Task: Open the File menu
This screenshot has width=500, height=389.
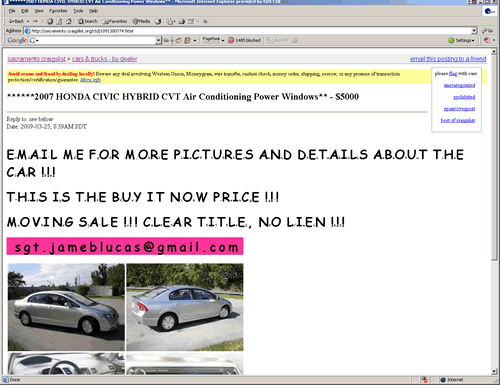Action: click(12, 11)
